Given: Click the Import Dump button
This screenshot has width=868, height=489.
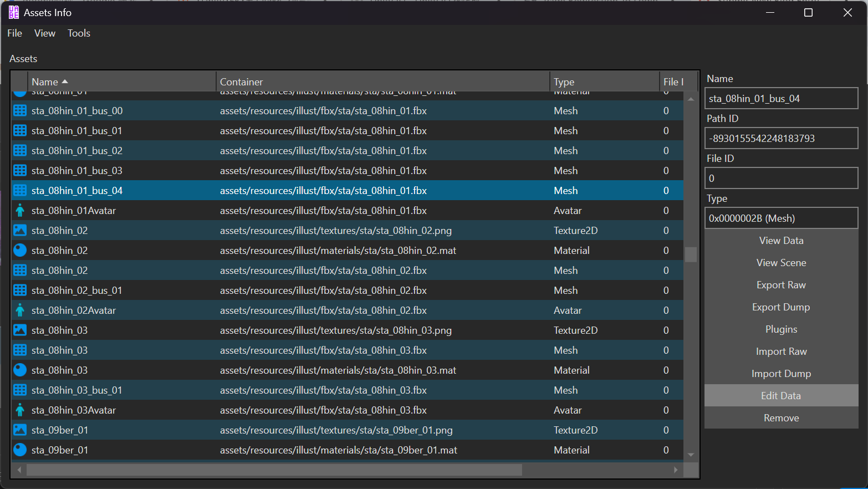Looking at the screenshot, I should 782,373.
